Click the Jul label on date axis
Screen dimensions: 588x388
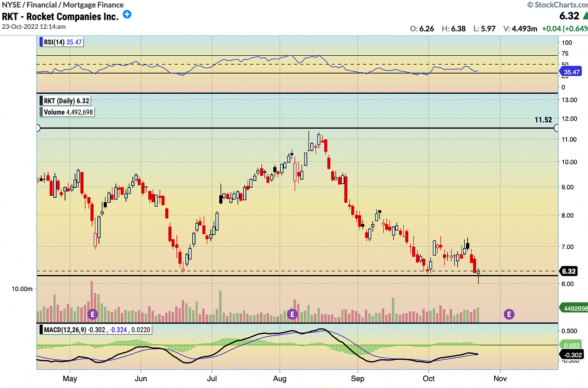tap(212, 379)
